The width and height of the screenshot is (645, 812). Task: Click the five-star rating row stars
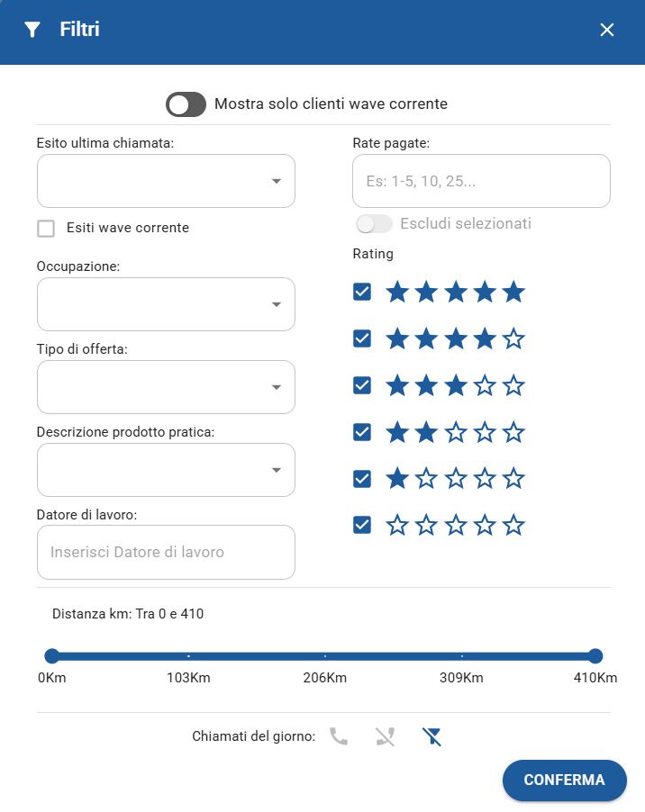click(455, 293)
